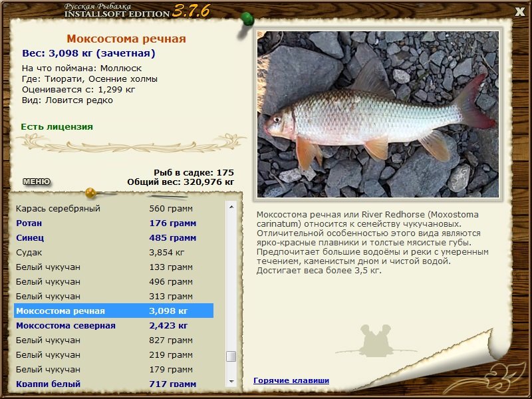Select the Краппи белый 717 грамм row

pyautogui.click(x=114, y=384)
